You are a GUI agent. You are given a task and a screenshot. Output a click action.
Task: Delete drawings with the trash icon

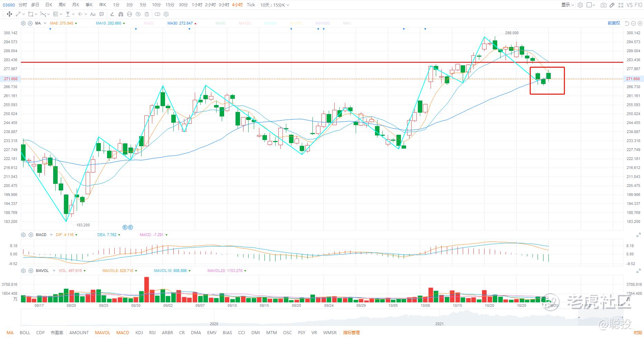click(x=147, y=14)
